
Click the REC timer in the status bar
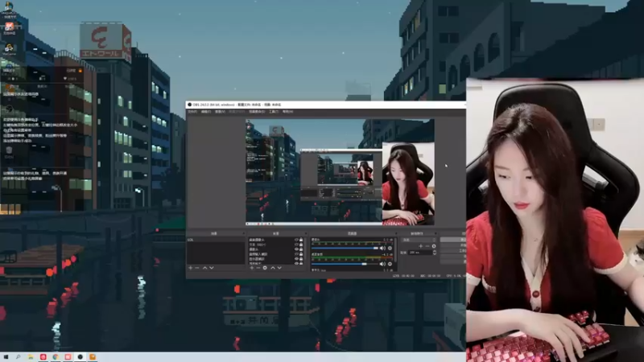point(430,276)
